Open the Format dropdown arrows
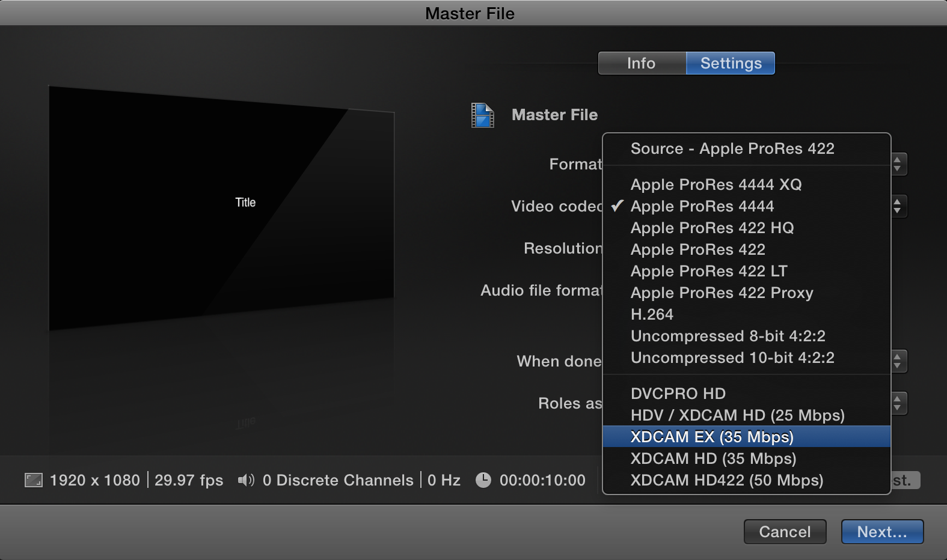 [898, 164]
